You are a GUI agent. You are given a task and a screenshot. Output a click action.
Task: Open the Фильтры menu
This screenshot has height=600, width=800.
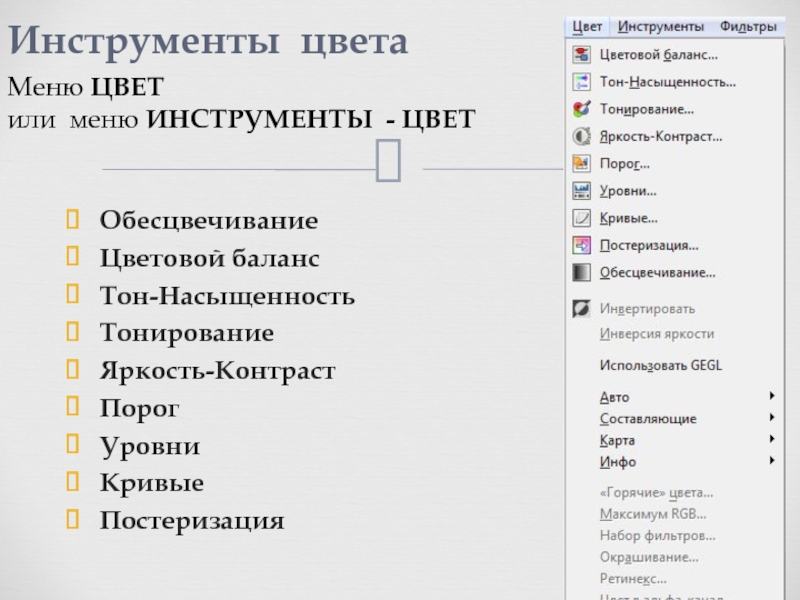[x=747, y=26]
